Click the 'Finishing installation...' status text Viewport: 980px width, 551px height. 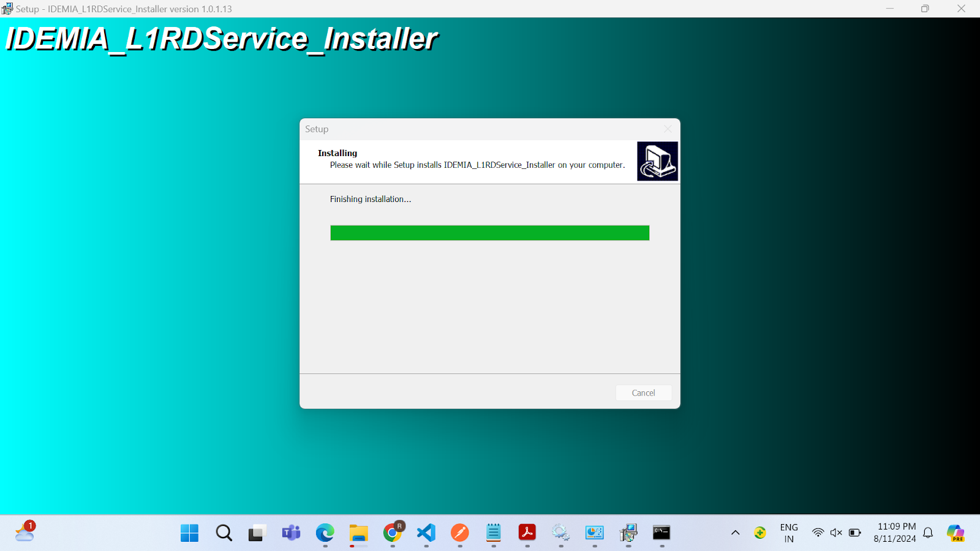[371, 200]
